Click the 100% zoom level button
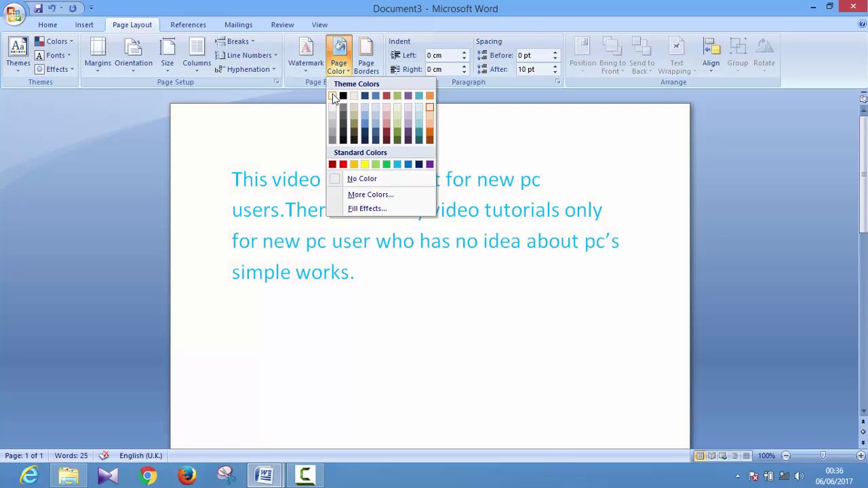This screenshot has height=488, width=868. coord(766,456)
